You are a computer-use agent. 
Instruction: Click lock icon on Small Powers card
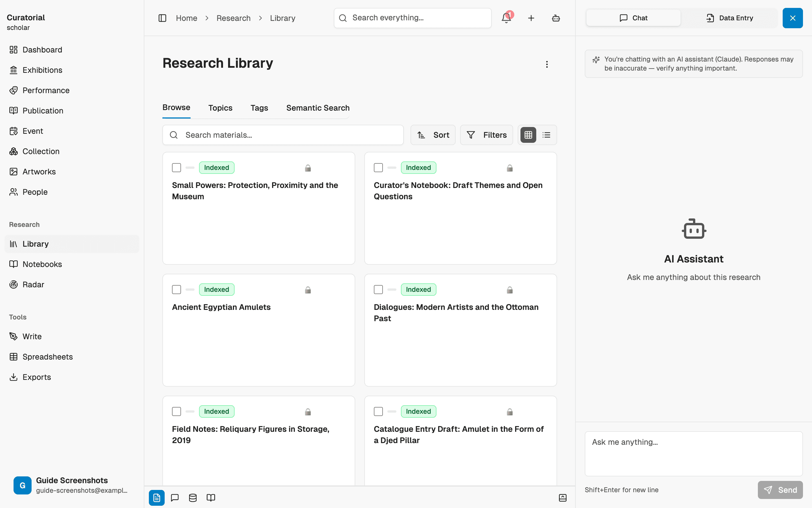[x=308, y=168]
